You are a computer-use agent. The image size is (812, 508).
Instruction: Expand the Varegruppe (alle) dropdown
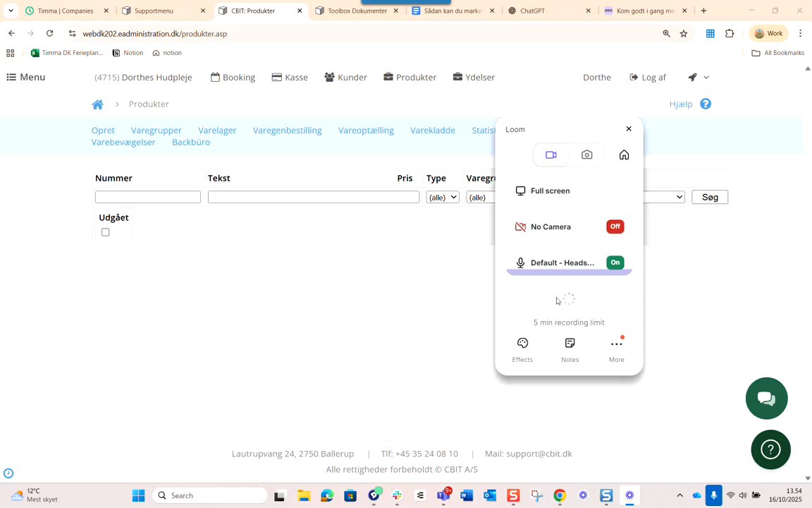481,197
